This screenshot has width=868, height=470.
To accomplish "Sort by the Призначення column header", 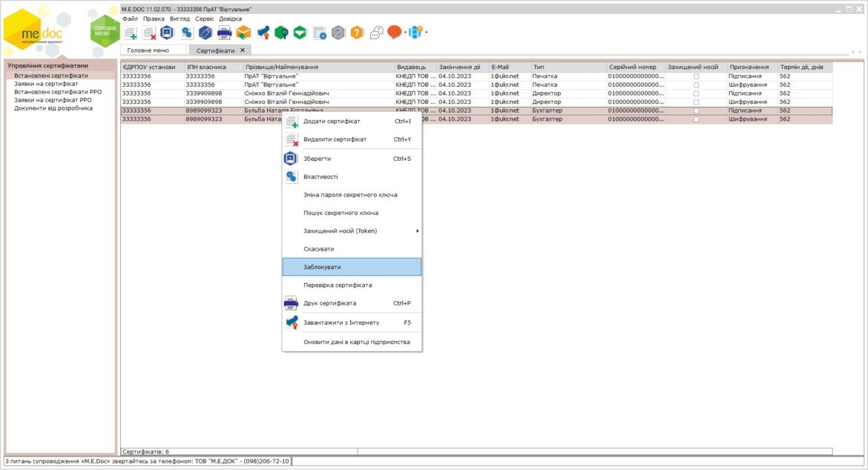I will [752, 67].
